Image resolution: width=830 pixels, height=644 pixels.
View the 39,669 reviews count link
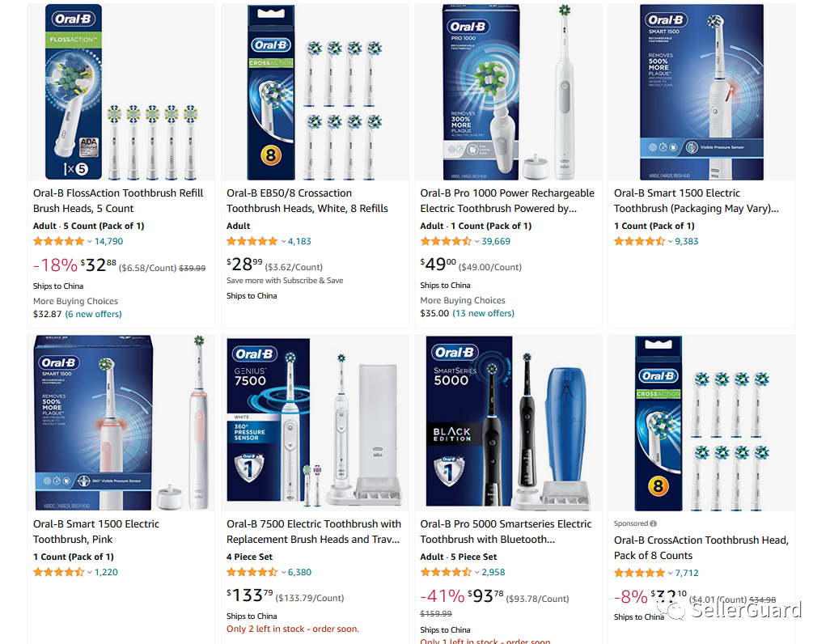pos(496,241)
